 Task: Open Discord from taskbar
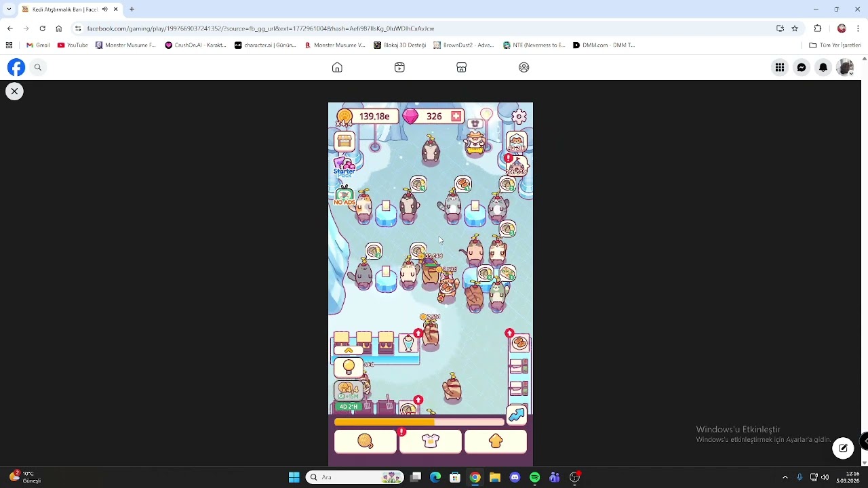[515, 477]
